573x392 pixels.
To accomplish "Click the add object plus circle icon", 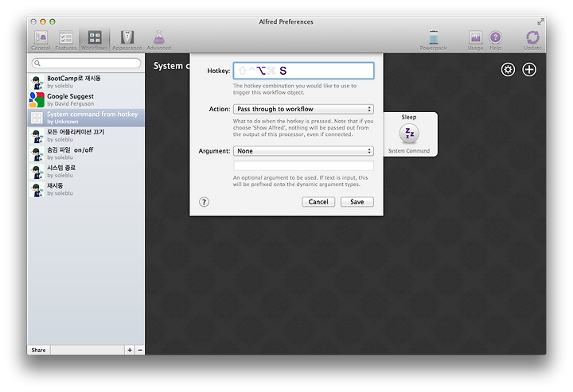I will [529, 69].
